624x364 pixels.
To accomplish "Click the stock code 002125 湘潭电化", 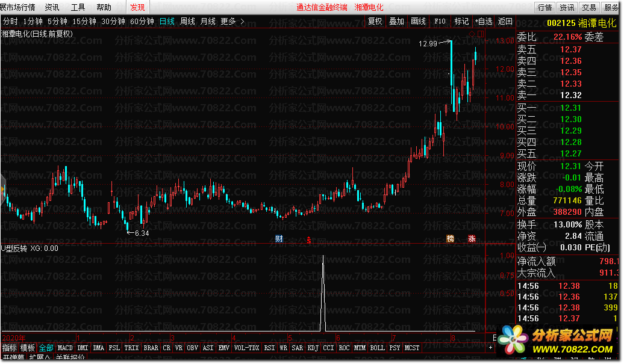I will pos(581,23).
